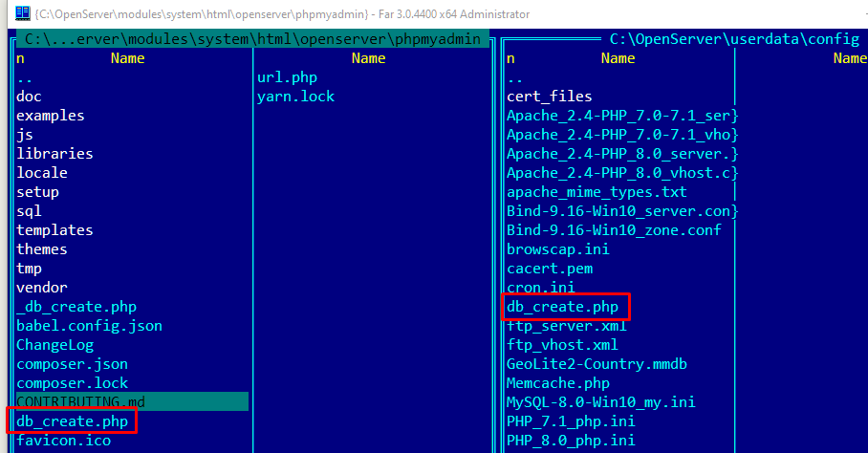868x453 pixels.
Task: Select the highlighted CONTRIBUTING.md file
Action: pyautogui.click(x=83, y=402)
